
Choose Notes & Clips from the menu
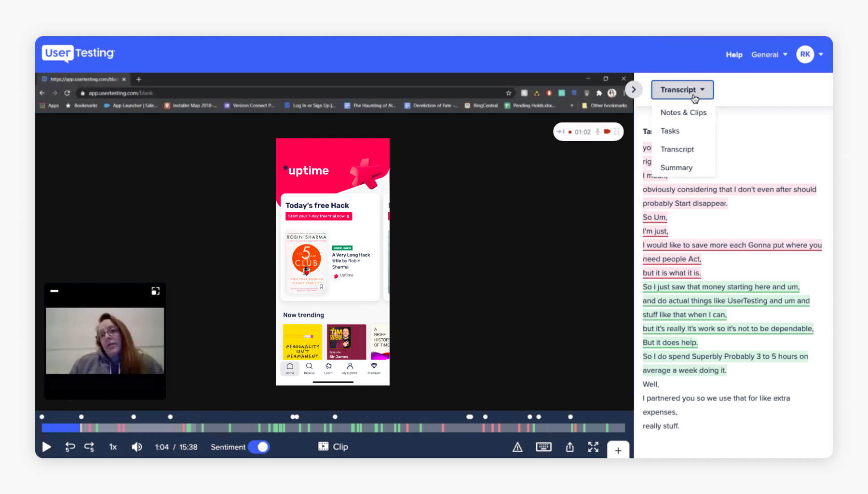click(683, 112)
